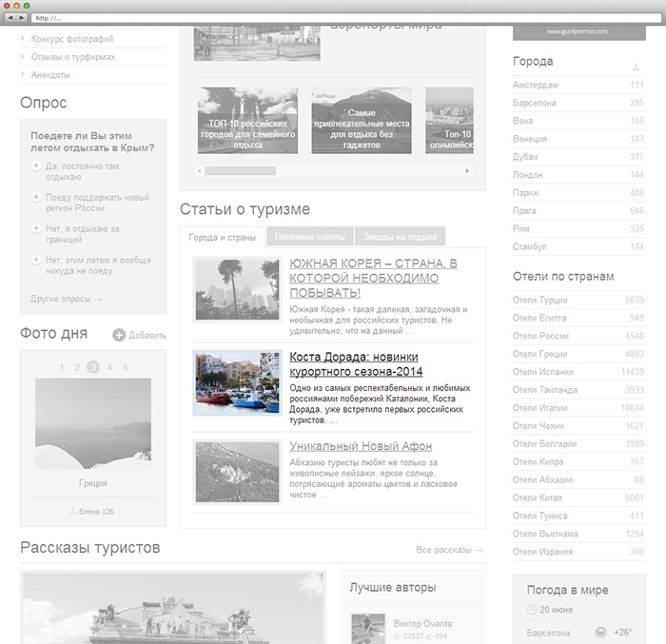Open the Отзывы о турфирмах menu item

(x=73, y=57)
